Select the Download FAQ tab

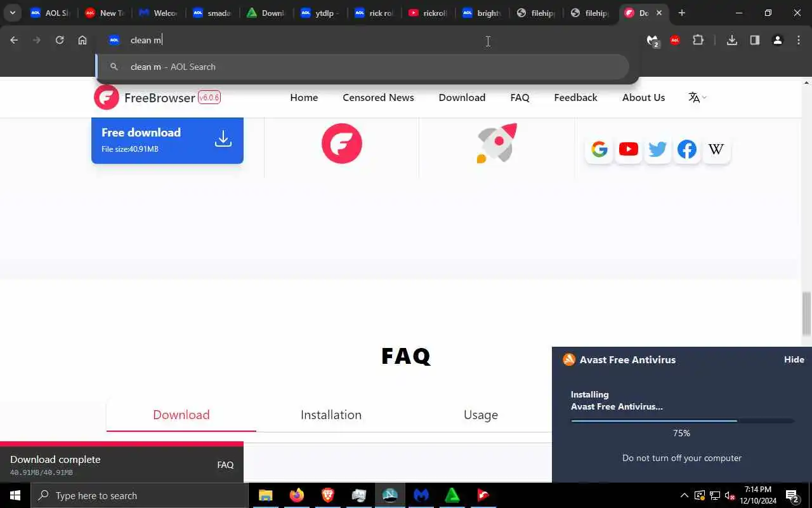point(181,415)
